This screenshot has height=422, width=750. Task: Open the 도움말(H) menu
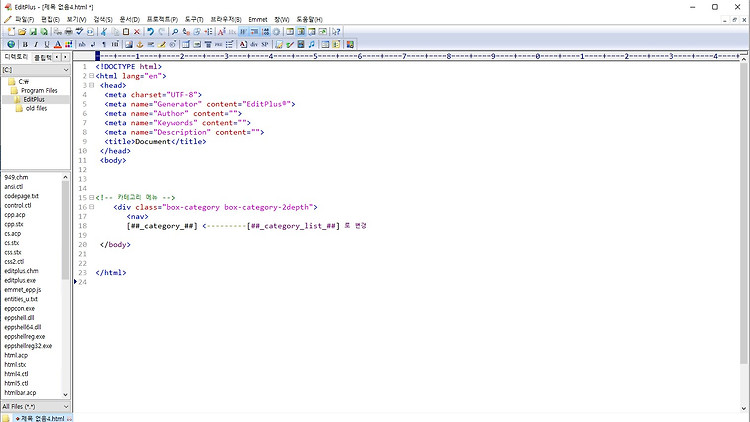point(309,19)
